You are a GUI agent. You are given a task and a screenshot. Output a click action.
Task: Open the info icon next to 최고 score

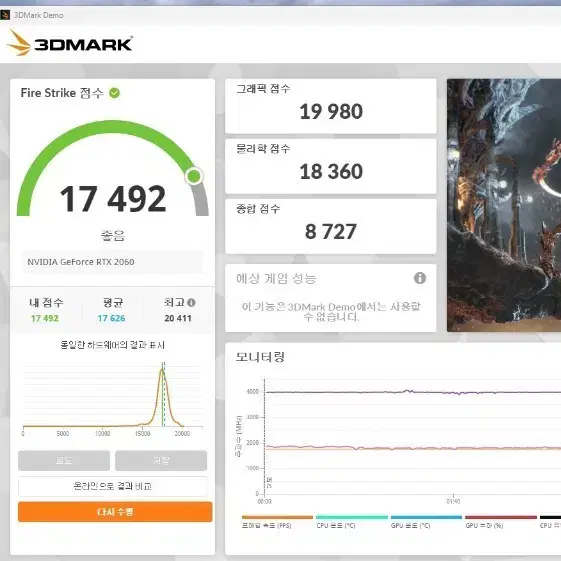click(191, 303)
